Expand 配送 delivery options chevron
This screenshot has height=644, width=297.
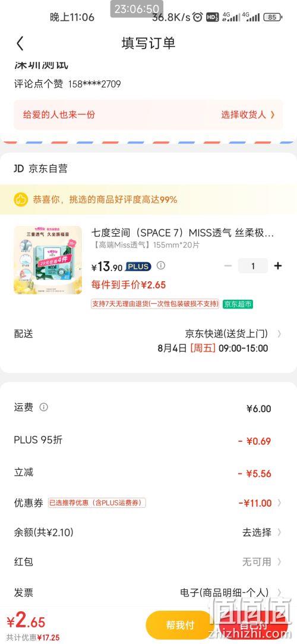point(279,334)
